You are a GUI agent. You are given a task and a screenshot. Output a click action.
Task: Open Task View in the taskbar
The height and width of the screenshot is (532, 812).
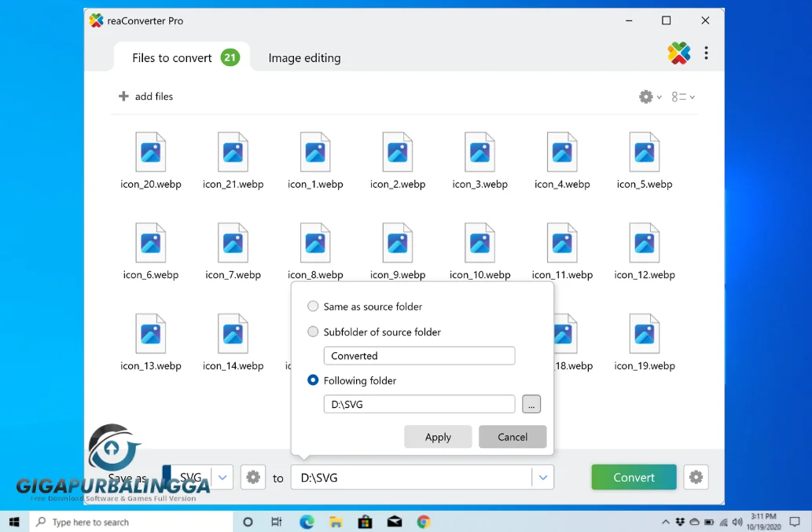coord(277,522)
